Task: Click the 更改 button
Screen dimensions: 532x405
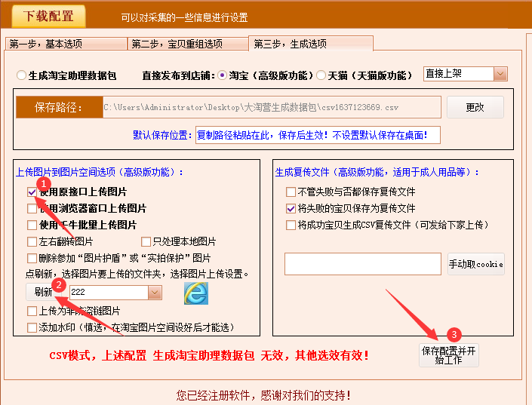Action: tap(475, 107)
